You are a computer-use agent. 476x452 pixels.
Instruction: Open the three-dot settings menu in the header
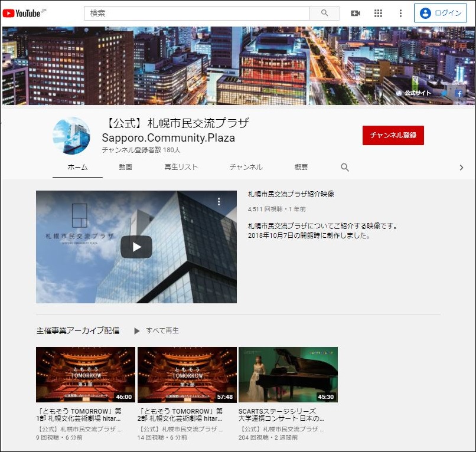pos(400,13)
